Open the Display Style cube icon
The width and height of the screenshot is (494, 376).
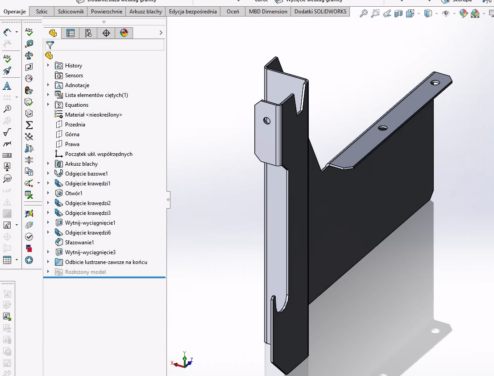coord(428,13)
